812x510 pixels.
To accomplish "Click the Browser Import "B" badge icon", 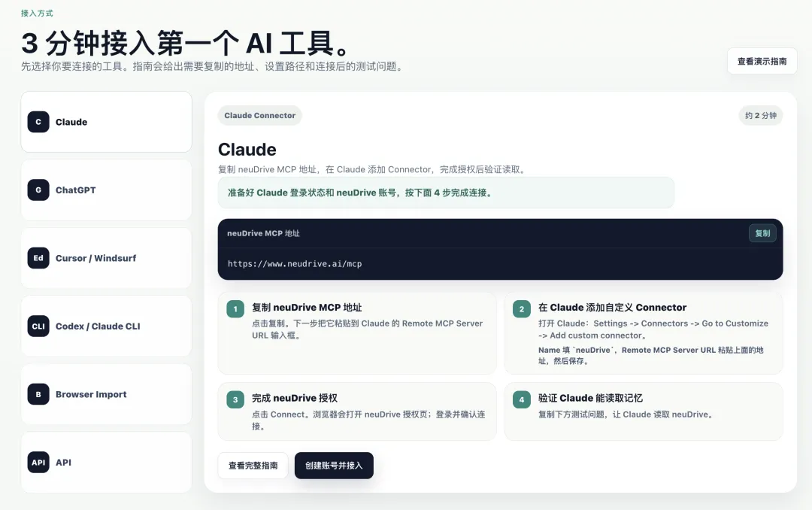I will pyautogui.click(x=38, y=394).
